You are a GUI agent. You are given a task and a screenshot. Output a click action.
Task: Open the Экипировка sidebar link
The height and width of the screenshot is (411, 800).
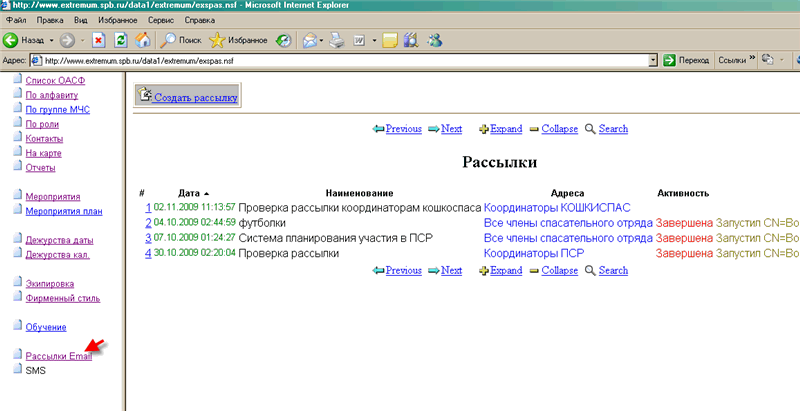click(49, 284)
